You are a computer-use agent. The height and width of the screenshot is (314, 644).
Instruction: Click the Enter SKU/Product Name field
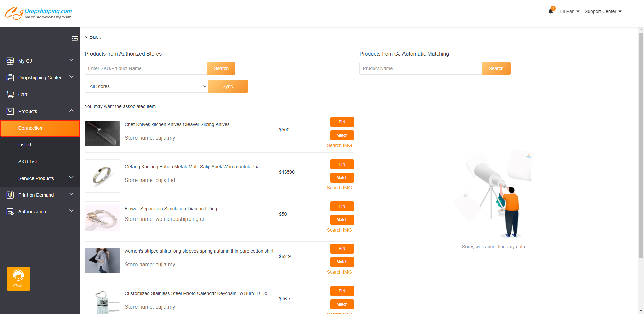(x=146, y=68)
